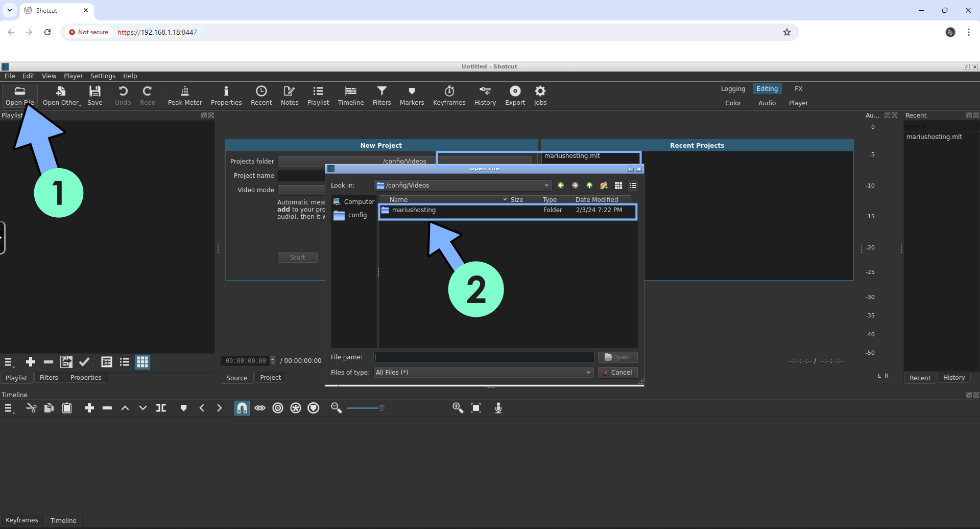Open the Edit menu

click(x=28, y=76)
